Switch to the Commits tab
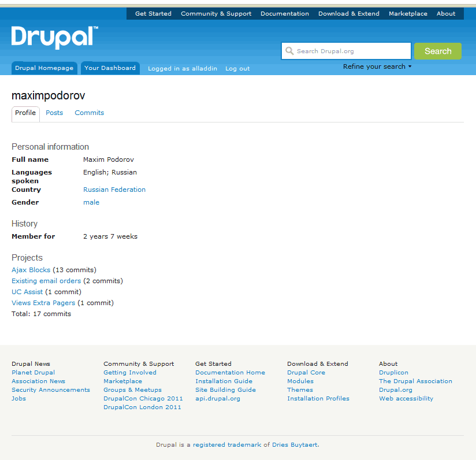Screen dimensions: 476x460 pos(89,113)
